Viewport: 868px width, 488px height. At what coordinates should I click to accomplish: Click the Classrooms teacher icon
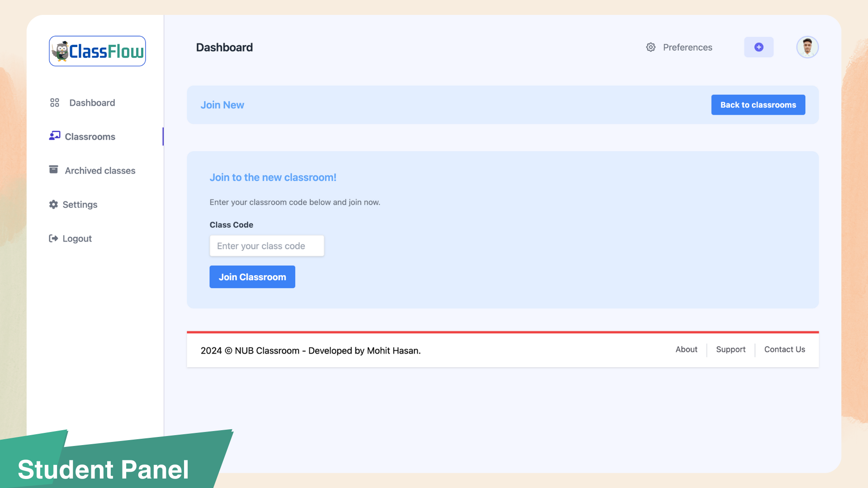coord(55,136)
